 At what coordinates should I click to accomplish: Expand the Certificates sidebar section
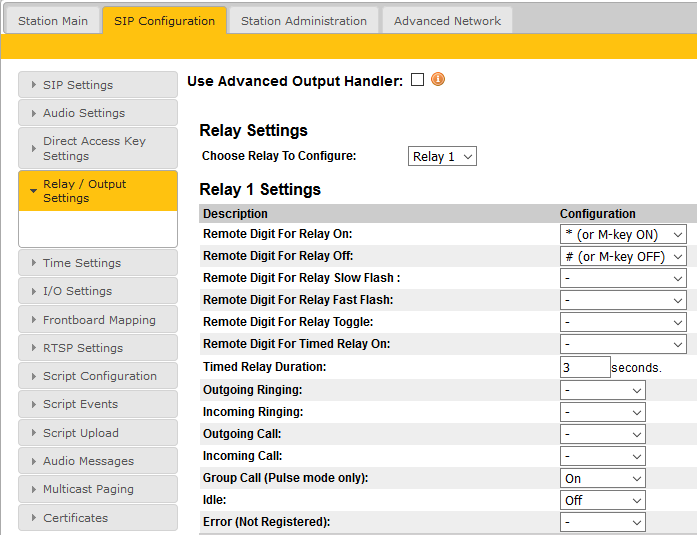point(97,518)
